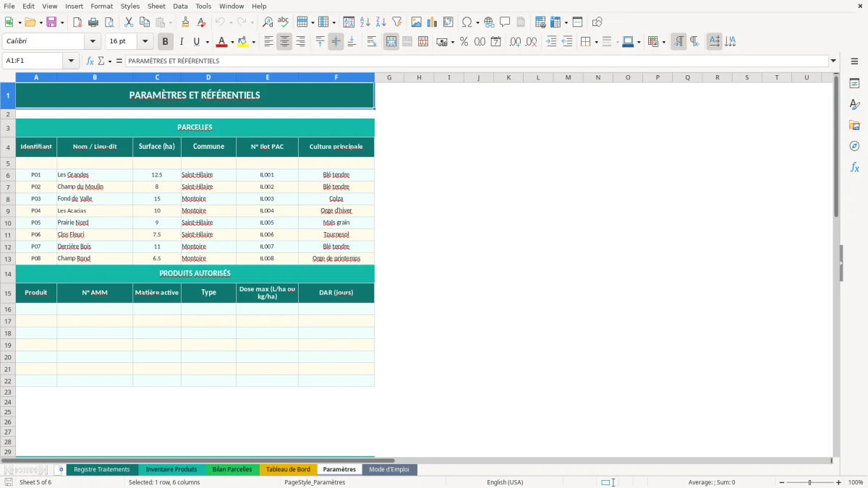Insert a comment
The width and height of the screenshot is (868, 488).
[505, 22]
